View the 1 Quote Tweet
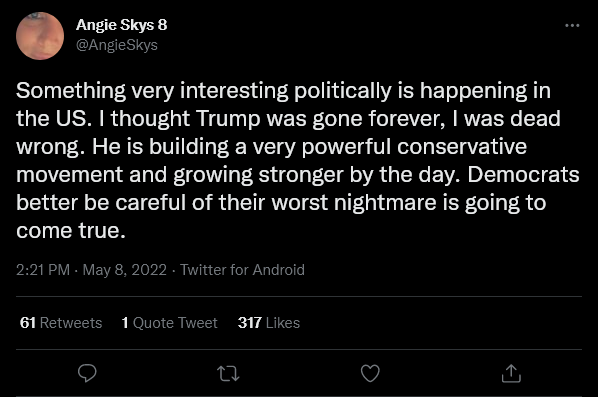Image resolution: width=598 pixels, height=397 pixels. click(169, 323)
